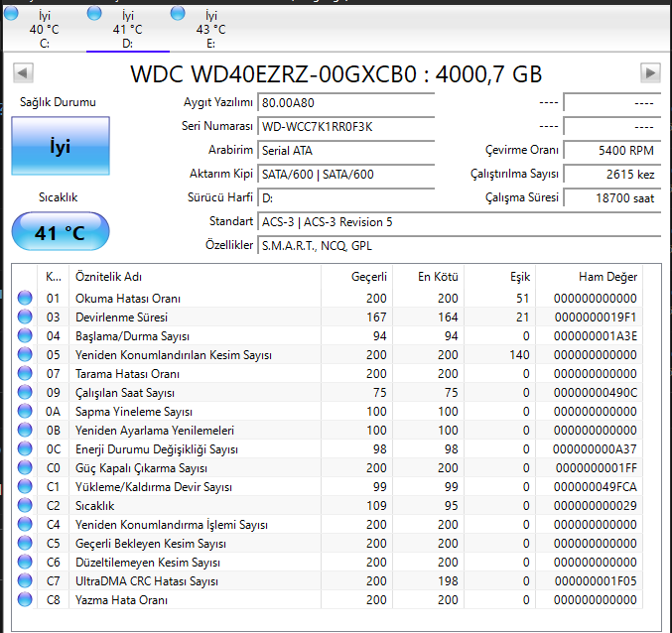Click the serial number field WD-WCC7K1RR0F3K
The image size is (672, 633).
[345, 127]
